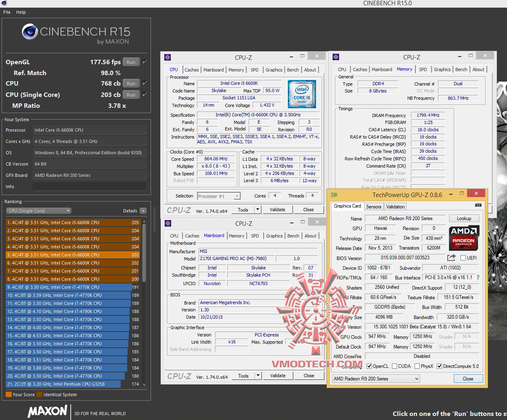Open the Details arrow in Ranking panel
Viewport: 507px width, 420px height.
pyautogui.click(x=143, y=211)
